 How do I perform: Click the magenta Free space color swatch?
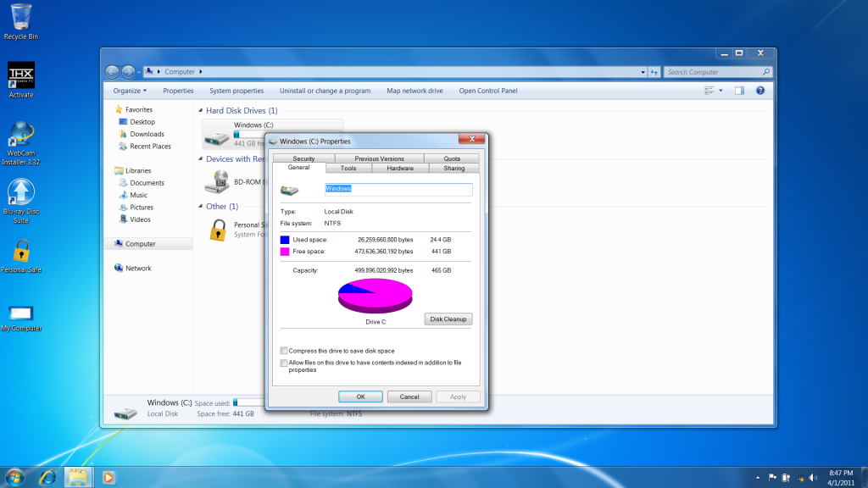tap(285, 251)
